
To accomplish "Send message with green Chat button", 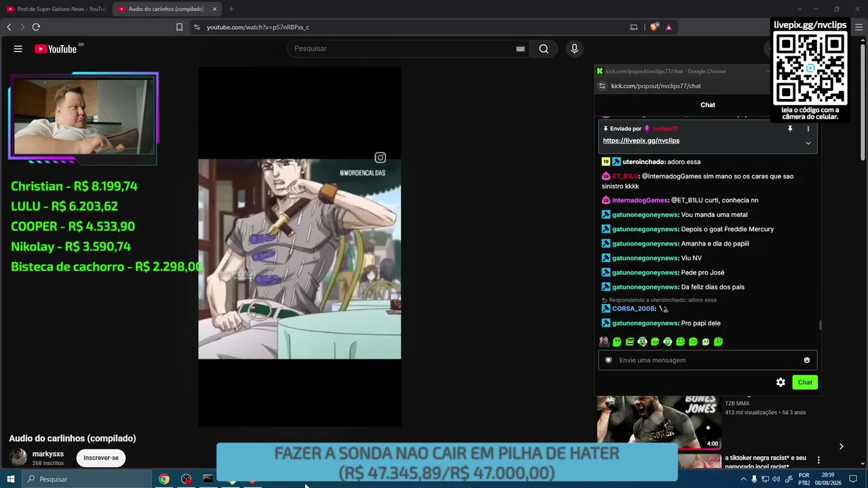I will click(x=805, y=382).
